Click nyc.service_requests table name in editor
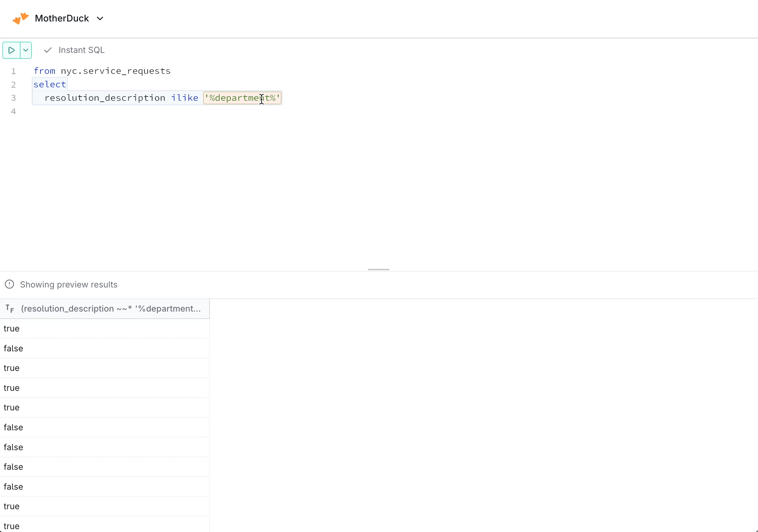 tap(116, 71)
